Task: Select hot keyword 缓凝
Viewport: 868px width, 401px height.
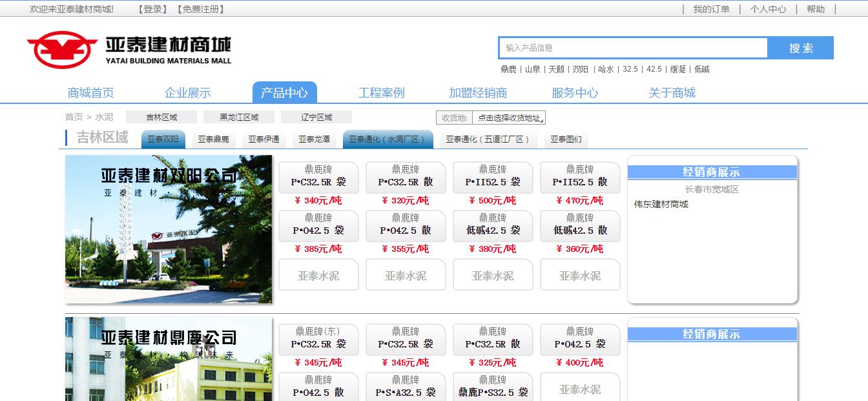Action: tap(677, 69)
